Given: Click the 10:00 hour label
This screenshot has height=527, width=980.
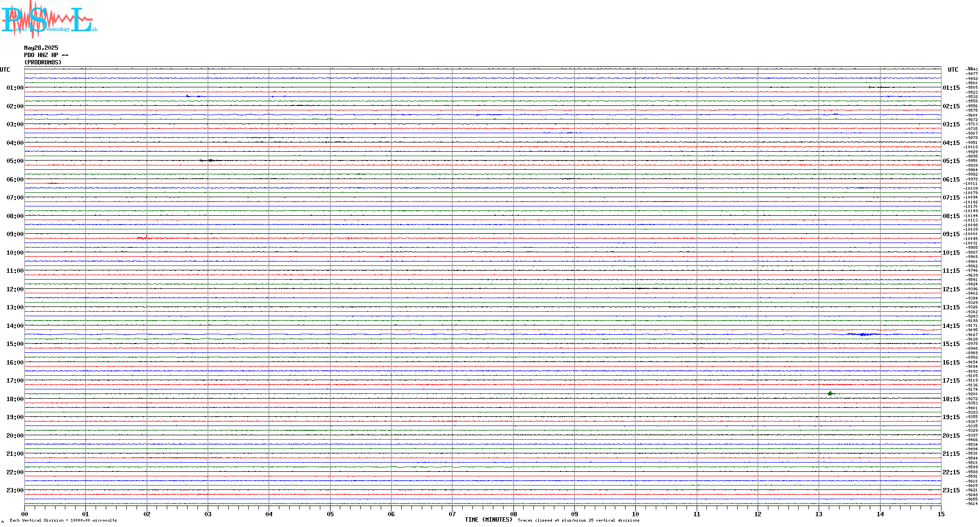Looking at the screenshot, I should click(x=15, y=253).
